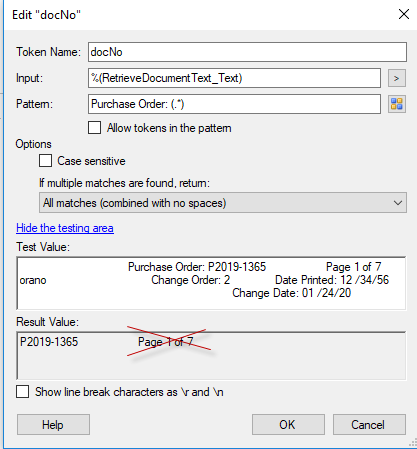This screenshot has height=449, width=417.
Task: Click the Edit "docNo" title bar
Action: tap(200, 15)
